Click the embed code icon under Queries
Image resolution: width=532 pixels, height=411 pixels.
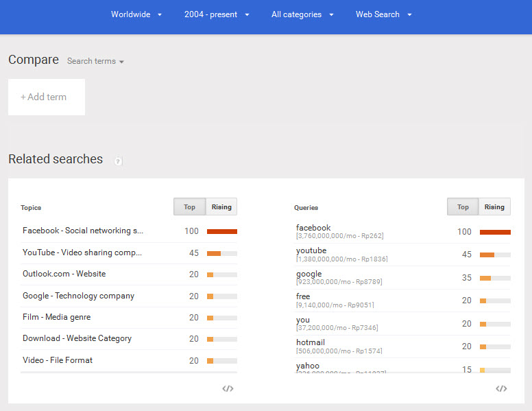(501, 388)
